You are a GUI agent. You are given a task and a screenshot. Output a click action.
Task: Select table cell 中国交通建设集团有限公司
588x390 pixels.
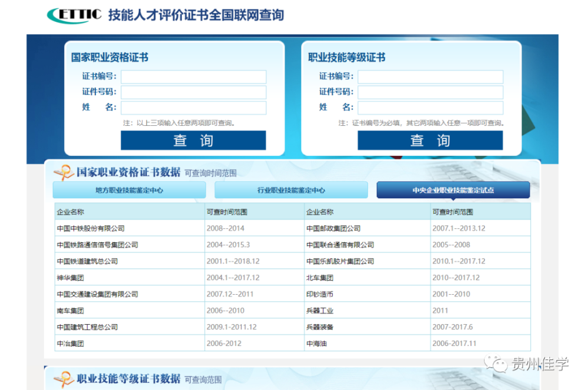click(130, 294)
